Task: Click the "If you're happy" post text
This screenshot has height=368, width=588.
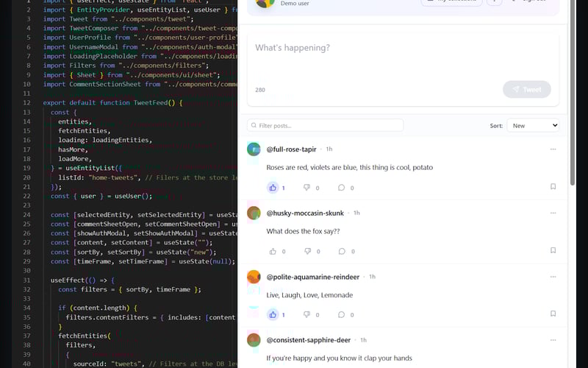Action: (x=339, y=358)
